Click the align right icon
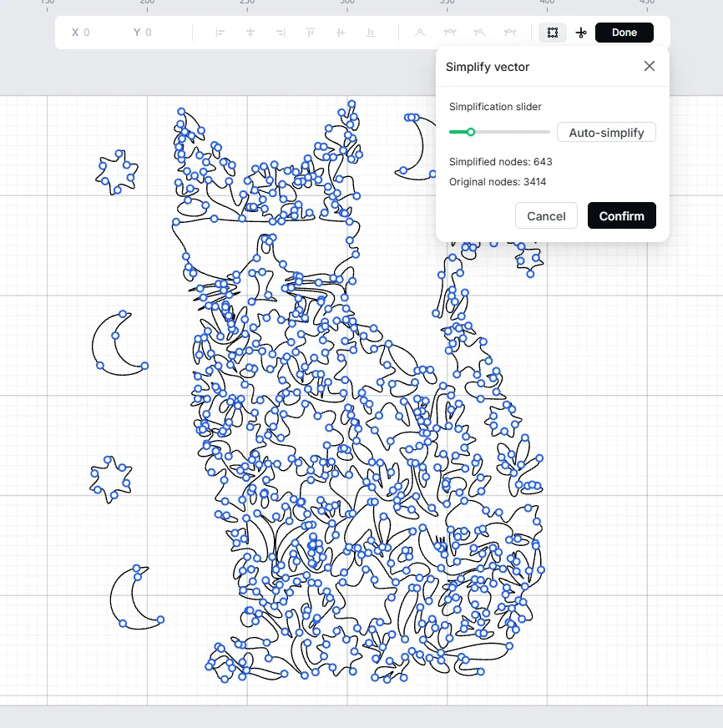The height and width of the screenshot is (728, 723). point(281,33)
